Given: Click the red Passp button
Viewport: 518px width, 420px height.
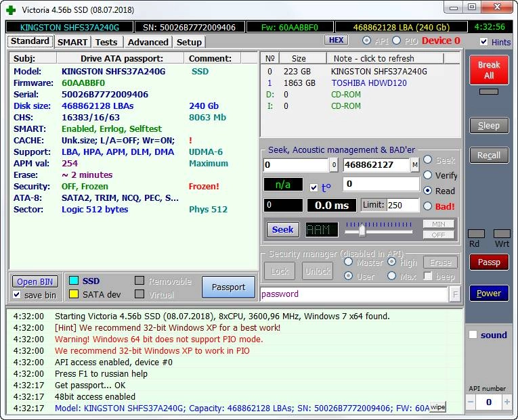Looking at the screenshot, I should tap(489, 262).
